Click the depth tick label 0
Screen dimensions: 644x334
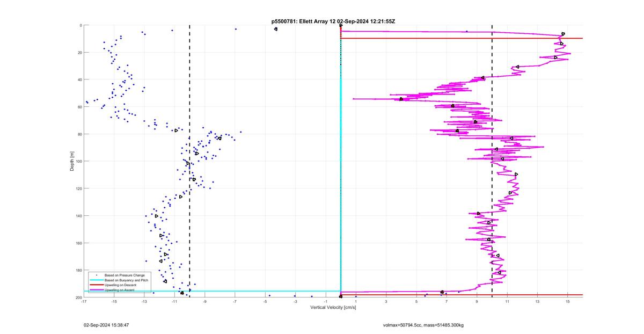point(80,25)
